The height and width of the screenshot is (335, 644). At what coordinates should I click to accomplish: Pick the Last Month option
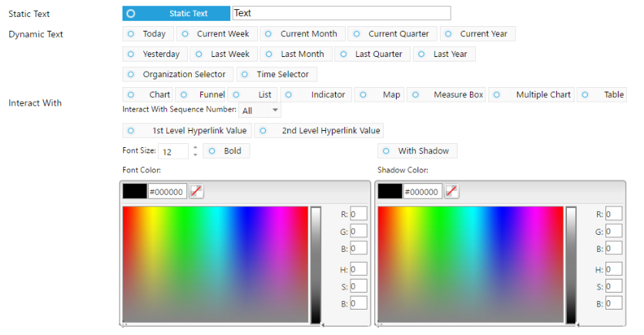click(x=296, y=54)
